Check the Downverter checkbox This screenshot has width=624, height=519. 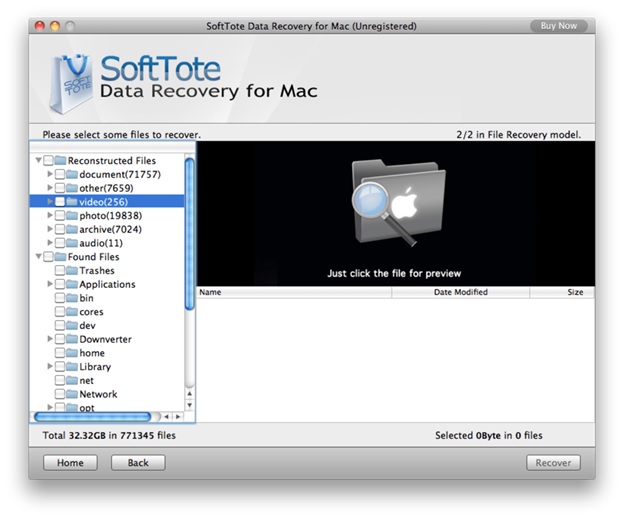tap(60, 339)
